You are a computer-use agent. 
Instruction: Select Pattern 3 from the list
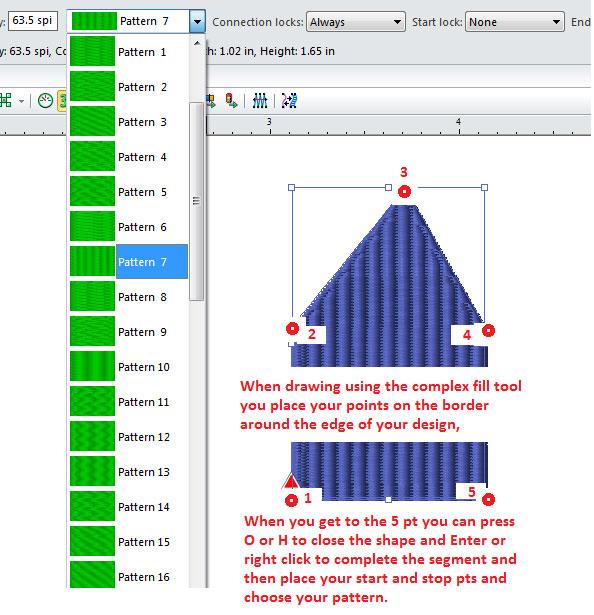pyautogui.click(x=128, y=122)
